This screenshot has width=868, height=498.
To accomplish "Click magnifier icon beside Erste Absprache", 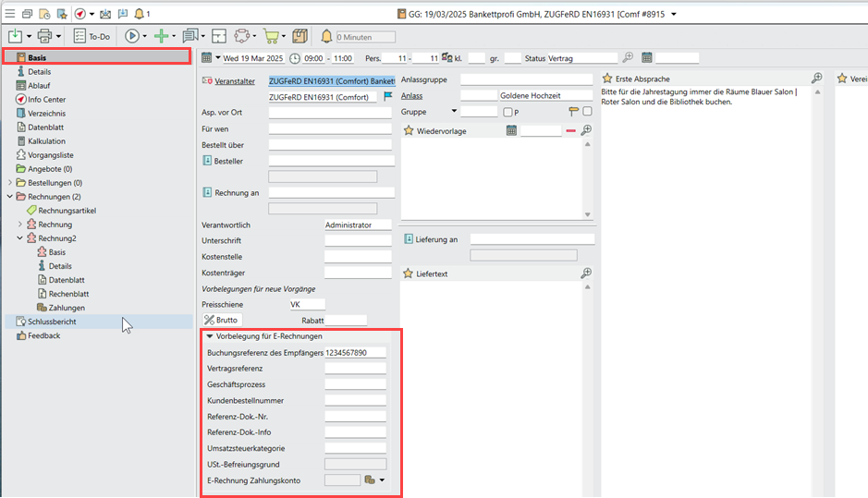I will [x=816, y=79].
